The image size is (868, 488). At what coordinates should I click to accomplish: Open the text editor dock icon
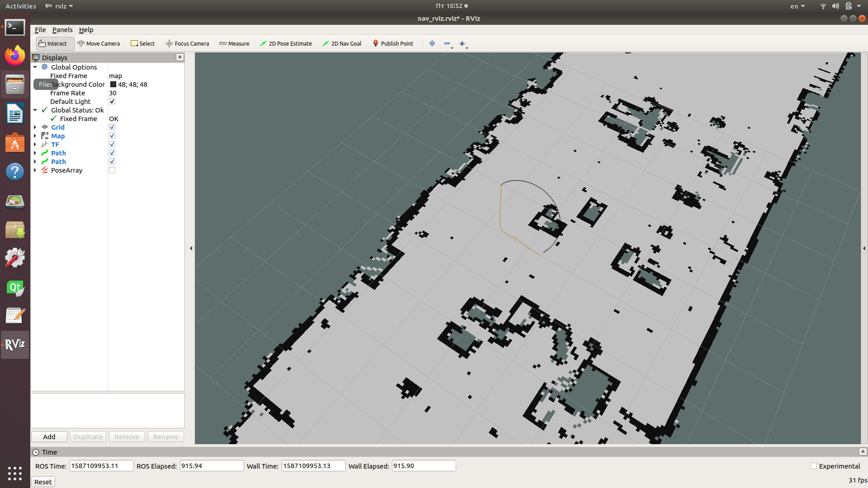click(15, 315)
